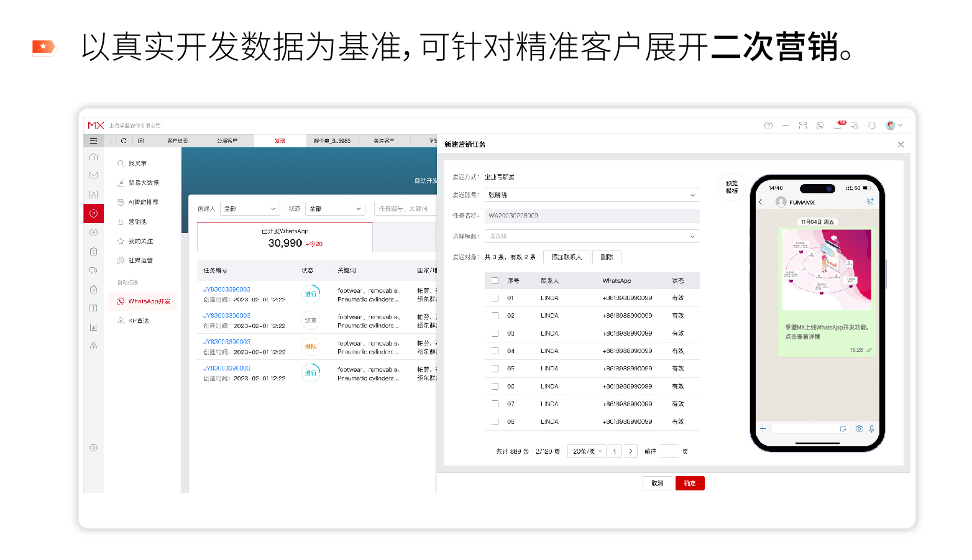
Task: Switch to the 公海客户 tab
Action: tap(227, 140)
